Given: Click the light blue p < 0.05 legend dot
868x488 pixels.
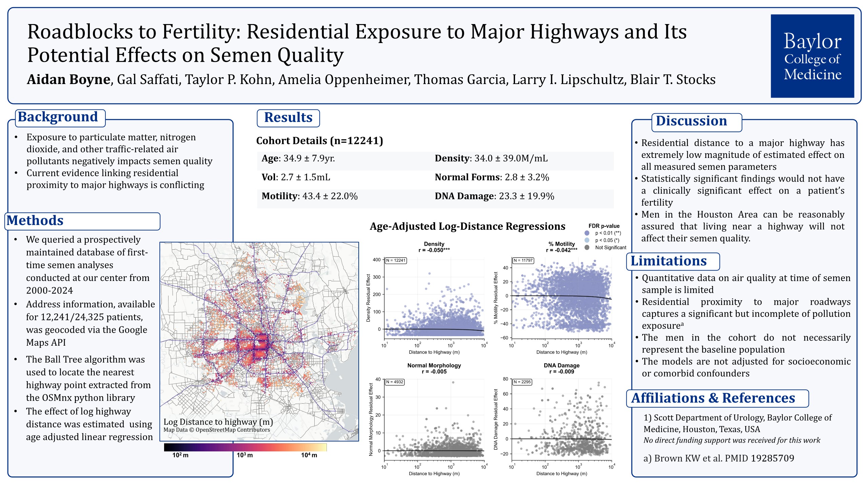Looking at the screenshot, I should [x=587, y=240].
